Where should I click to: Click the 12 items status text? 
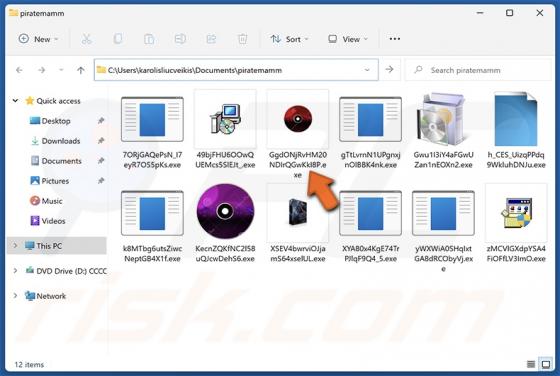pos(29,365)
